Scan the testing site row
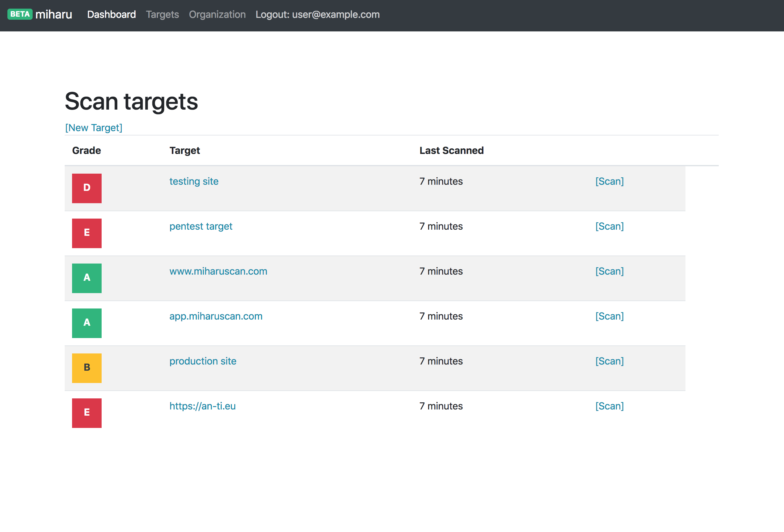784x532 pixels. click(609, 182)
